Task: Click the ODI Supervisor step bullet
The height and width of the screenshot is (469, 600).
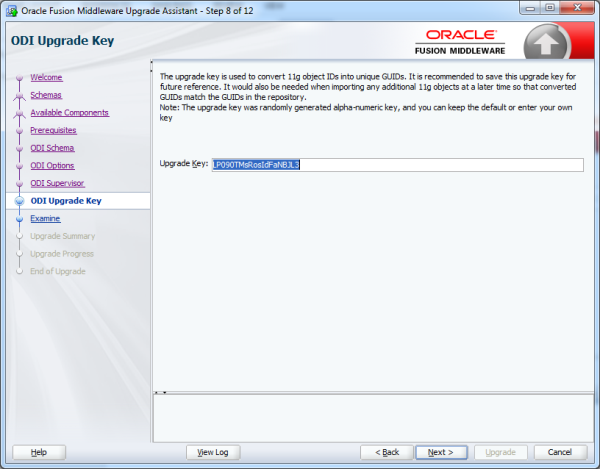Action: pyautogui.click(x=20, y=184)
